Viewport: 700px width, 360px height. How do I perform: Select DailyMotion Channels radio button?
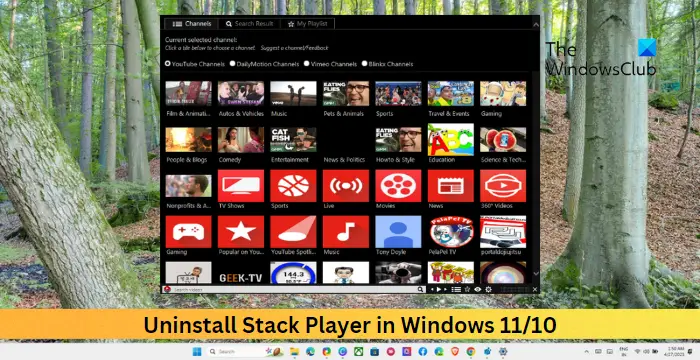tap(233, 64)
